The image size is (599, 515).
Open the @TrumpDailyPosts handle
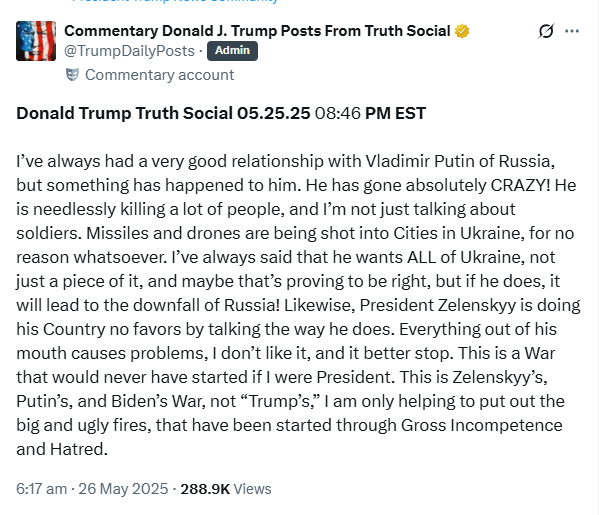tap(130, 51)
